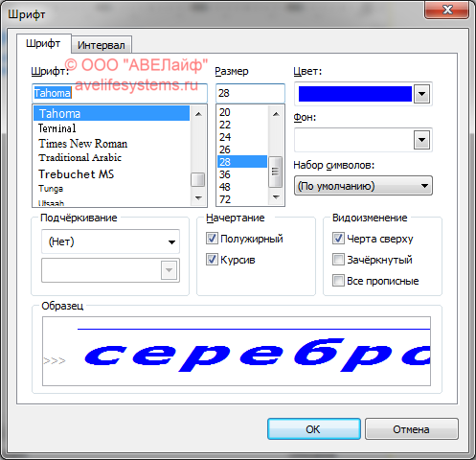Click font list scroll up arrow
The height and width of the screenshot is (460, 476).
[x=198, y=114]
